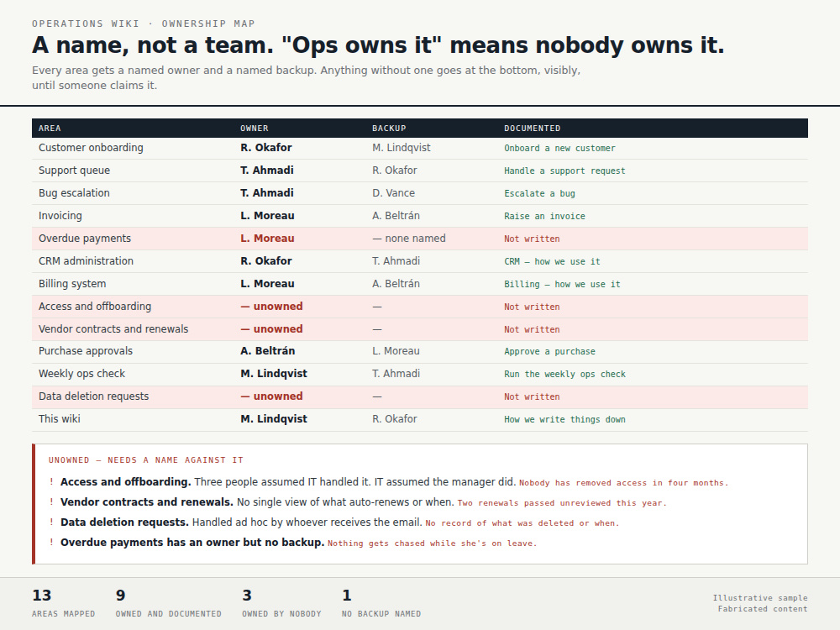The height and width of the screenshot is (630, 840).
Task: Click owner L. Moreau in Invoicing row
Action: point(267,215)
